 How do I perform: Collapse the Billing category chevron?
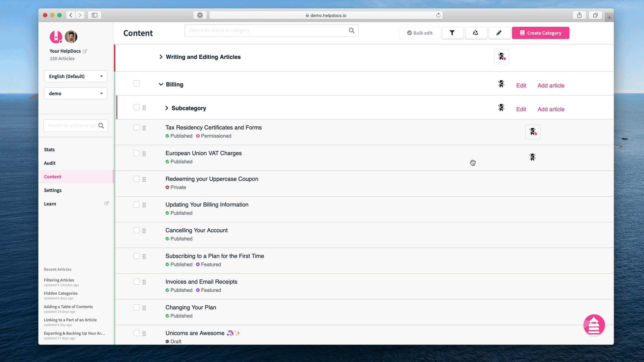point(161,84)
